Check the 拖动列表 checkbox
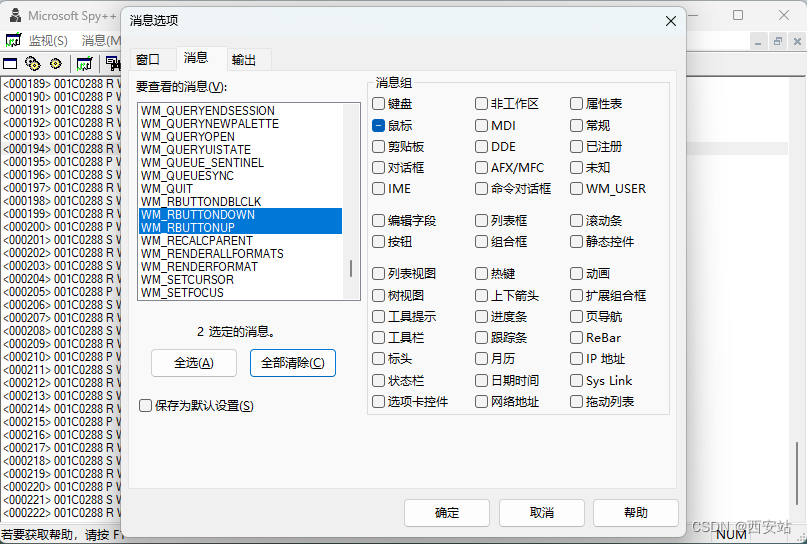 (576, 401)
